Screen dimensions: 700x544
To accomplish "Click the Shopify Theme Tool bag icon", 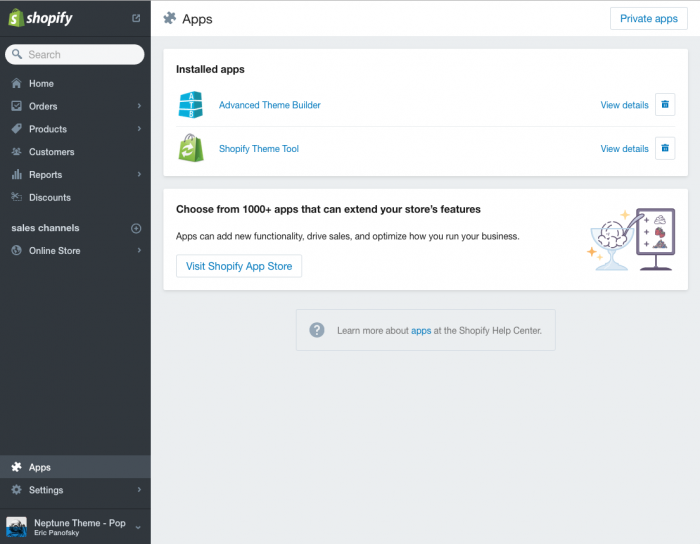I will (191, 148).
